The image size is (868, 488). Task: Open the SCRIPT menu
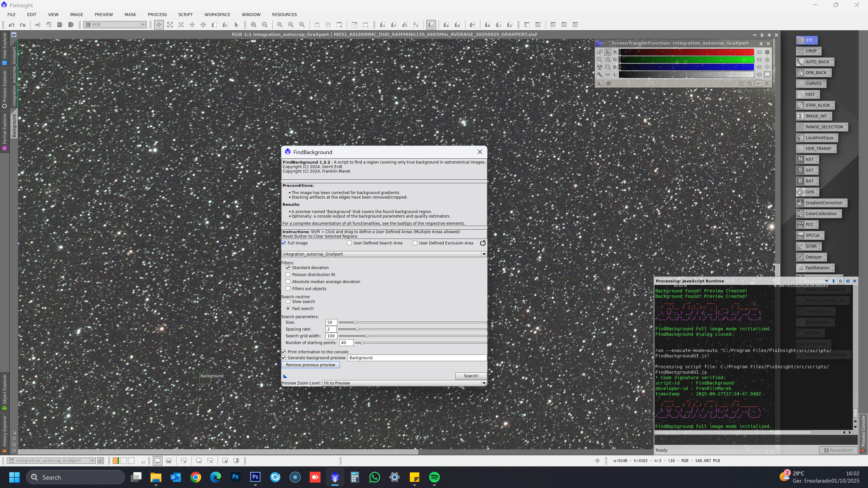(185, 14)
